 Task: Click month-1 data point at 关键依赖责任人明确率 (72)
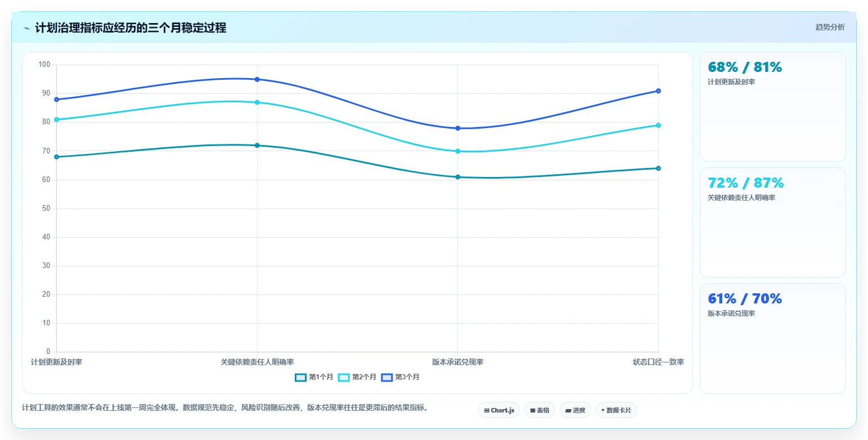pos(257,146)
